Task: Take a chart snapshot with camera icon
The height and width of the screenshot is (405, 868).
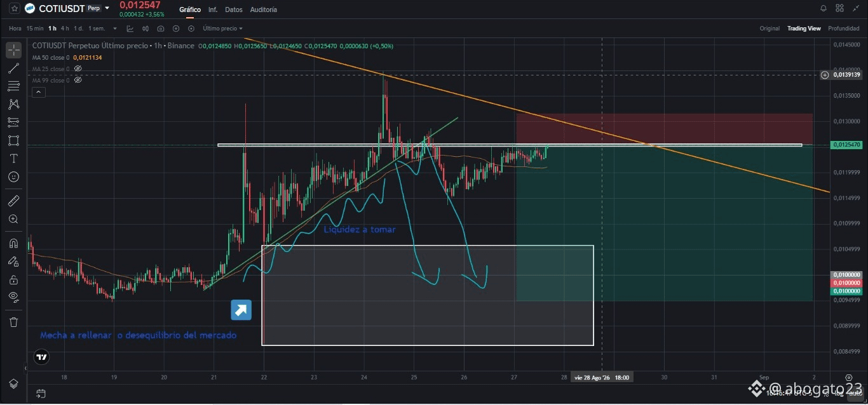Action: [x=161, y=29]
